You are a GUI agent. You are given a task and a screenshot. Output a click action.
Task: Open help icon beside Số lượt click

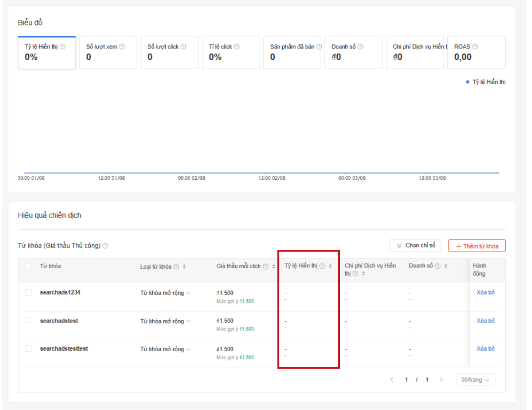click(183, 47)
